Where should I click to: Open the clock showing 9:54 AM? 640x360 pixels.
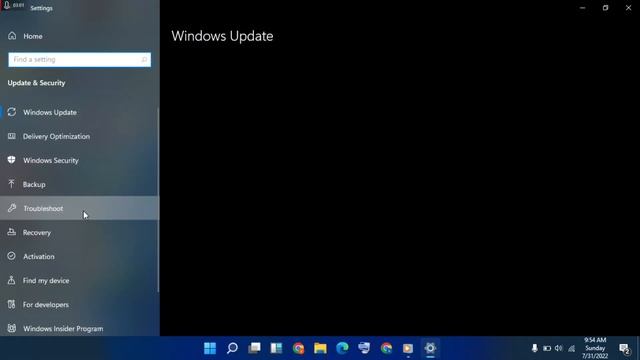coord(595,348)
